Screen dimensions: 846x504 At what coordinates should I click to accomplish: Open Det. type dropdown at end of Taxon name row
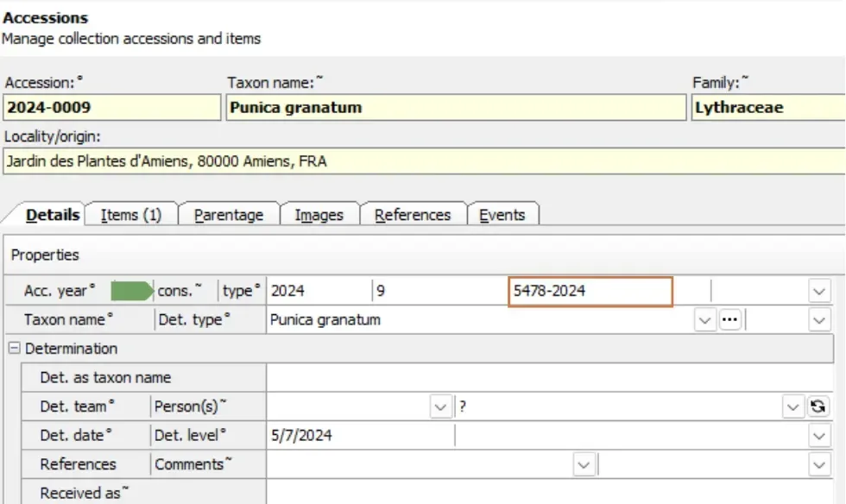tap(819, 320)
